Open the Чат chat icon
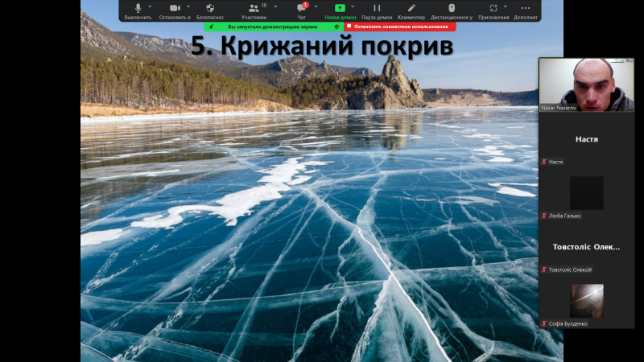This screenshot has width=644, height=362. 301,8
